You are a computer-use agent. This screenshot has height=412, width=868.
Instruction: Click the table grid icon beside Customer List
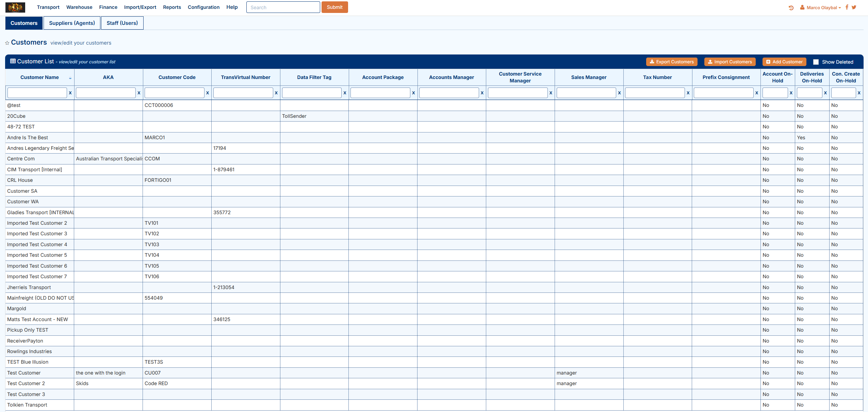(x=13, y=61)
